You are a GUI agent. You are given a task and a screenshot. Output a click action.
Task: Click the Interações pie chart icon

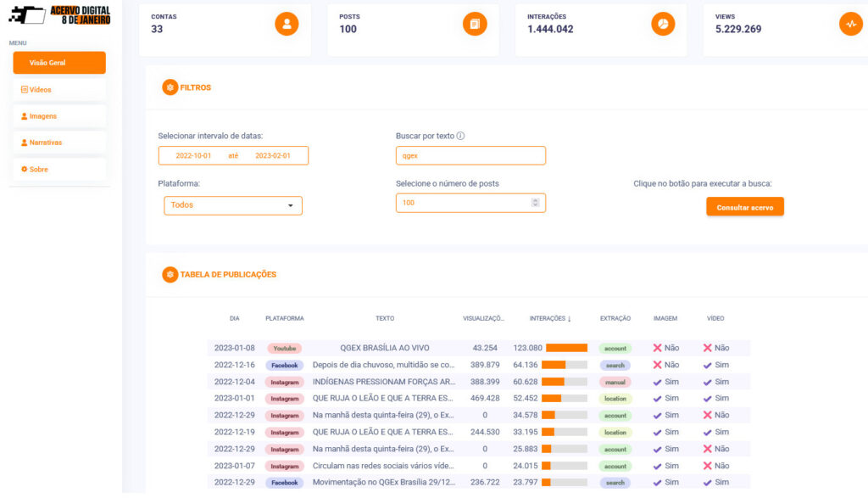pos(663,24)
